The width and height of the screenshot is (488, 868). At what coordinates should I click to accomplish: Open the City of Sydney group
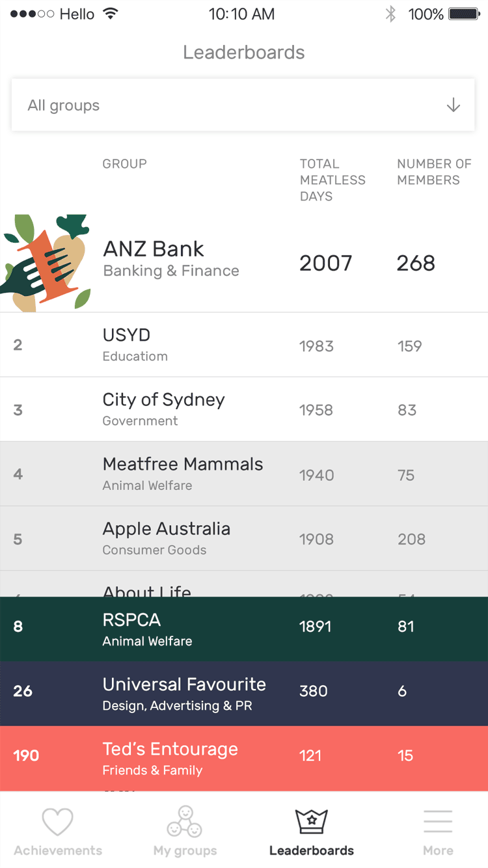[244, 409]
